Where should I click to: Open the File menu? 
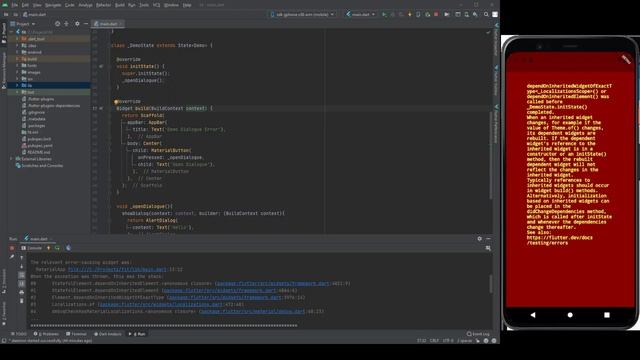[x=15, y=5]
